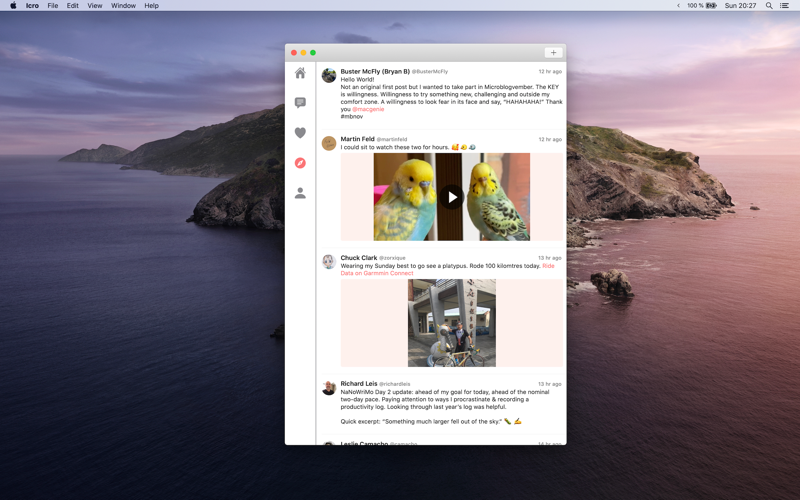Screen dimensions: 800x500
Task: Open the @macgenie mention link
Action: (x=368, y=109)
